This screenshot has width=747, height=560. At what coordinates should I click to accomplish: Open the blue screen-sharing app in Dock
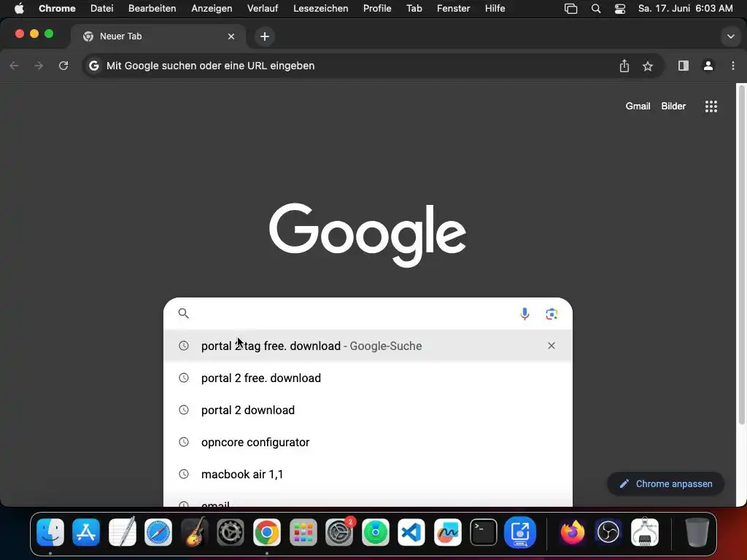click(x=519, y=532)
